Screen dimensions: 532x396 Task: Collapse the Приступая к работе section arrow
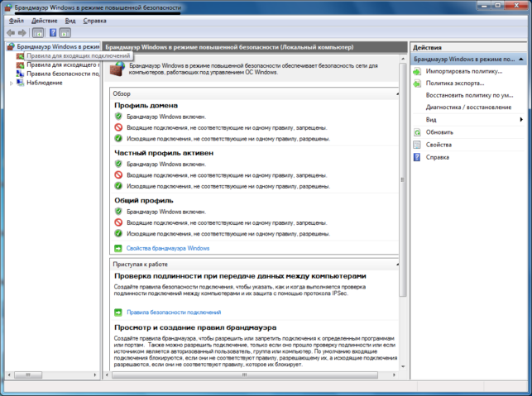coord(397,265)
